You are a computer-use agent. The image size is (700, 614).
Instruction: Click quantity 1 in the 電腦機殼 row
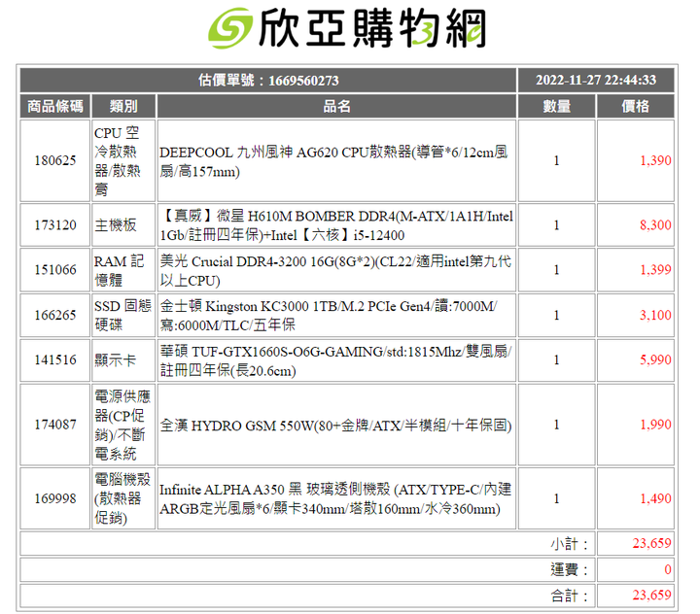pos(557,498)
